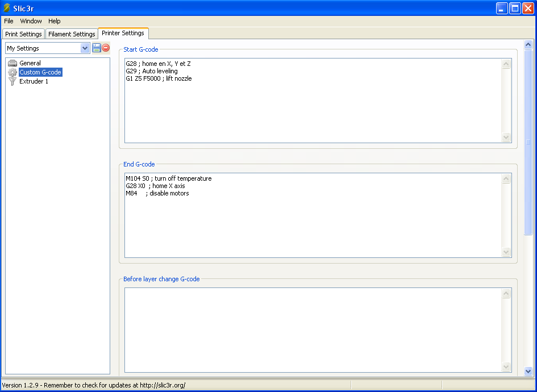This screenshot has height=392, width=537.
Task: Switch to the Filament Settings tab
Action: click(72, 34)
